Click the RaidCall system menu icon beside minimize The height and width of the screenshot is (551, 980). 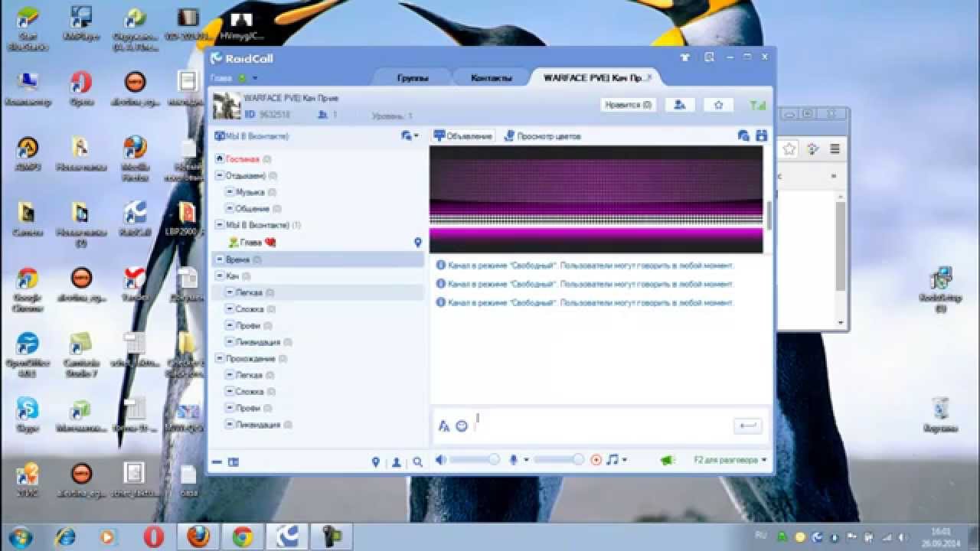click(x=709, y=57)
